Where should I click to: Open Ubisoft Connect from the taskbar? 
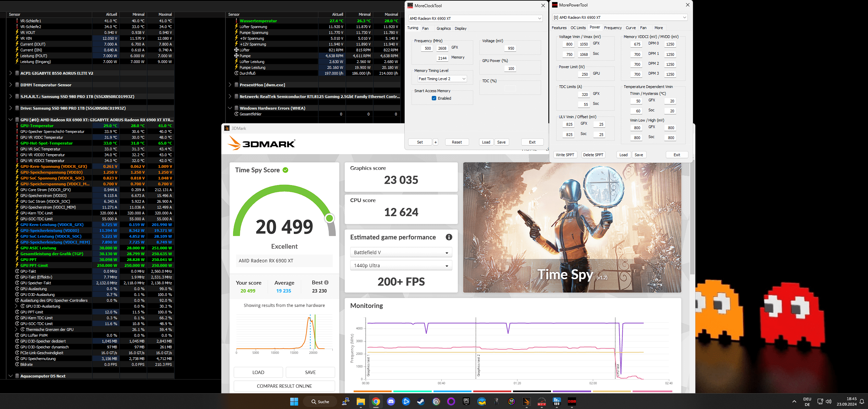436,401
